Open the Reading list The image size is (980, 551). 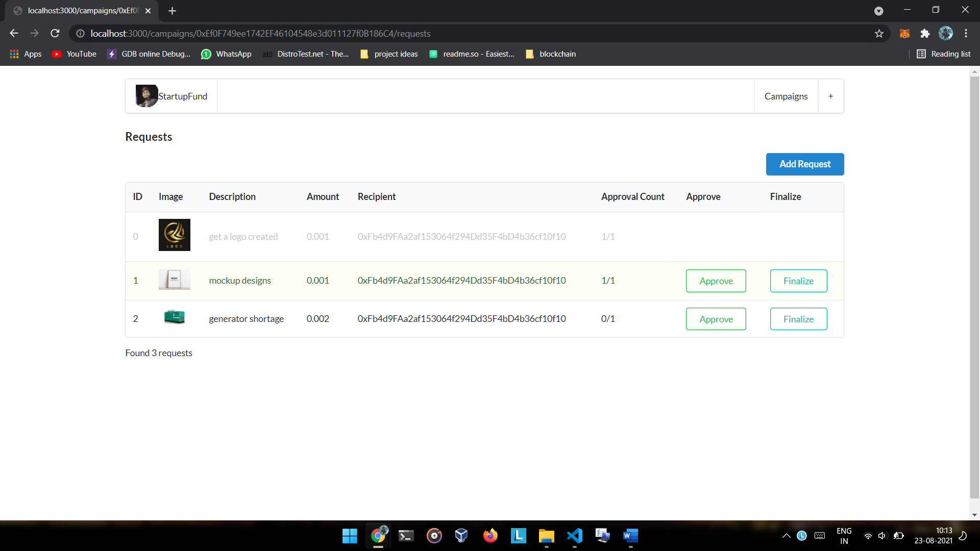click(944, 54)
